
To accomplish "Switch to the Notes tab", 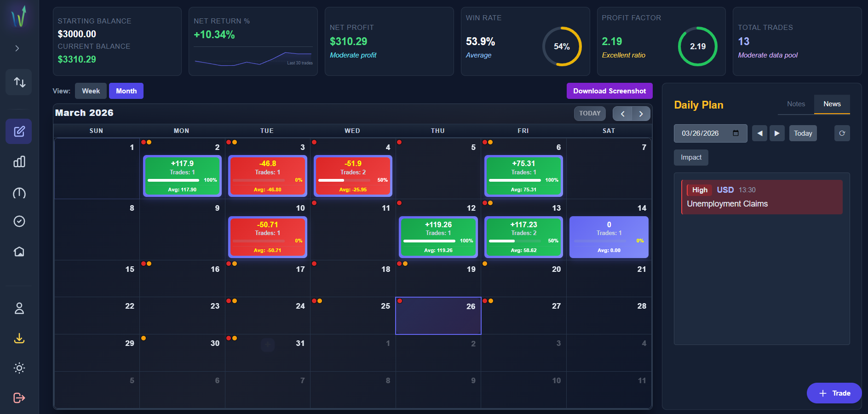I will tap(795, 104).
